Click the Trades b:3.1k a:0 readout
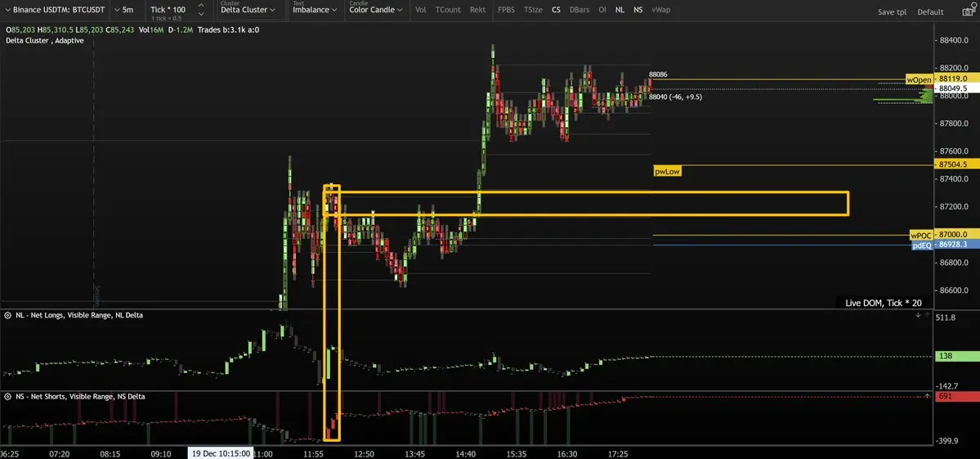This screenshot has height=459, width=980. click(228, 29)
